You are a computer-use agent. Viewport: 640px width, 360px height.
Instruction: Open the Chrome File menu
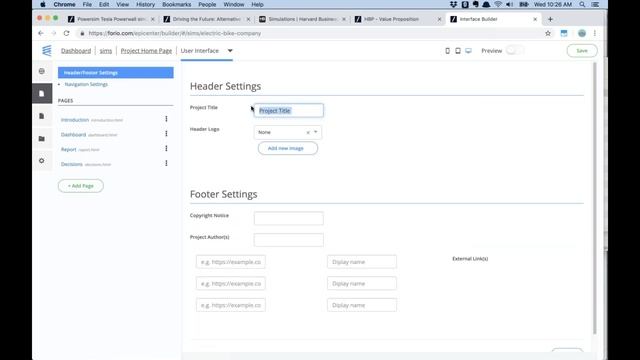click(87, 4)
